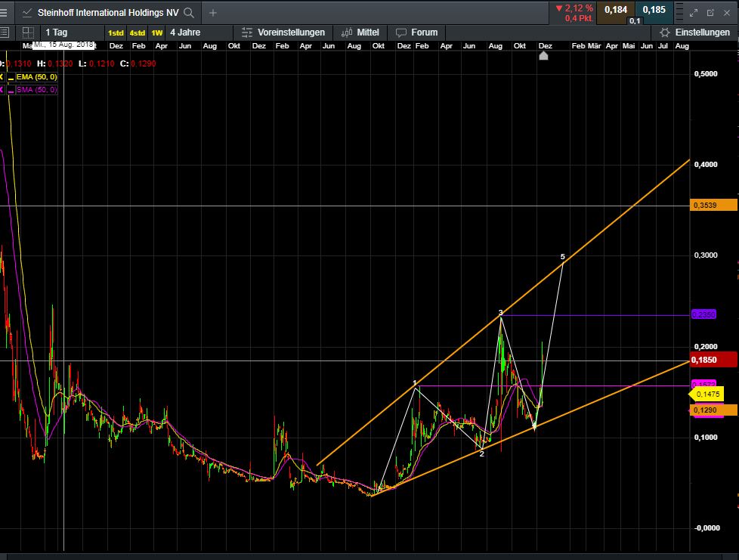Click the 0,1000 price axis label
The height and width of the screenshot is (560, 739).
pyautogui.click(x=706, y=438)
